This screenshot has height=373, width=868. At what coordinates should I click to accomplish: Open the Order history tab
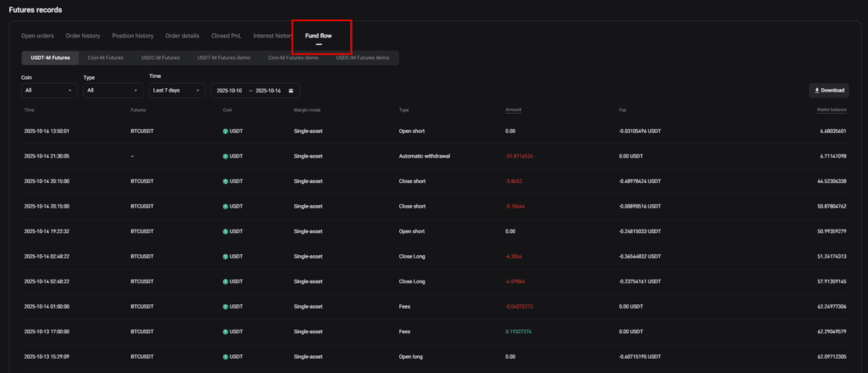83,36
